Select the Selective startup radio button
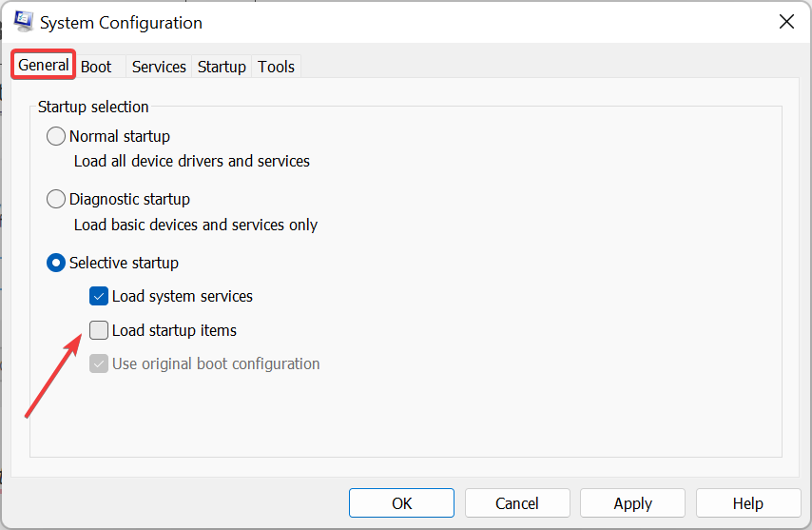 coord(57,262)
